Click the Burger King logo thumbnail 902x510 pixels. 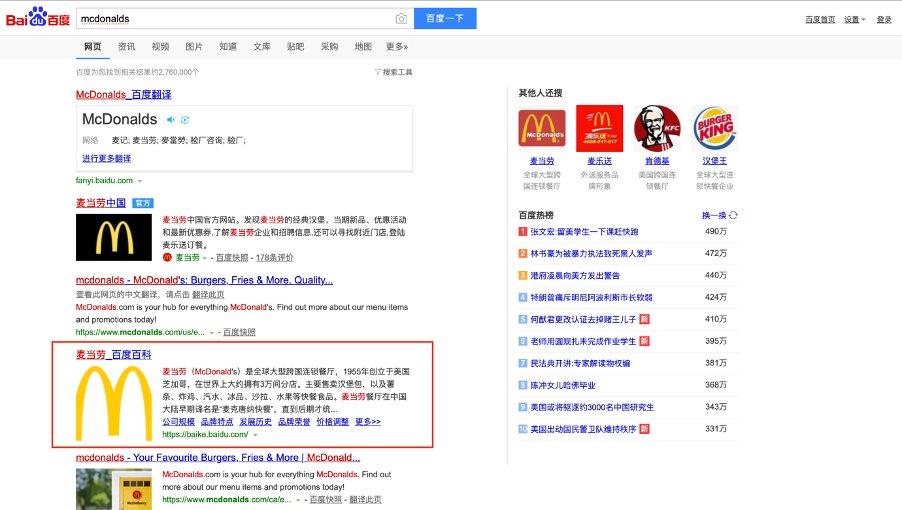pos(714,128)
